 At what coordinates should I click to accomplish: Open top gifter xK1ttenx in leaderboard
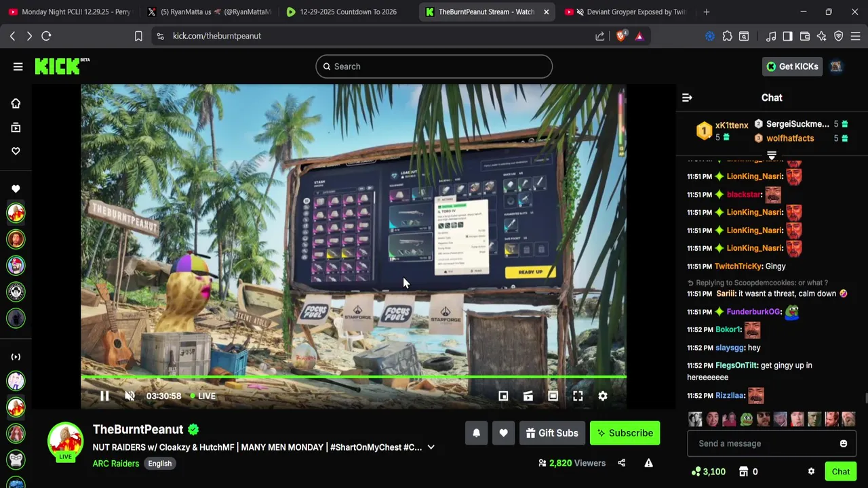[732, 125]
